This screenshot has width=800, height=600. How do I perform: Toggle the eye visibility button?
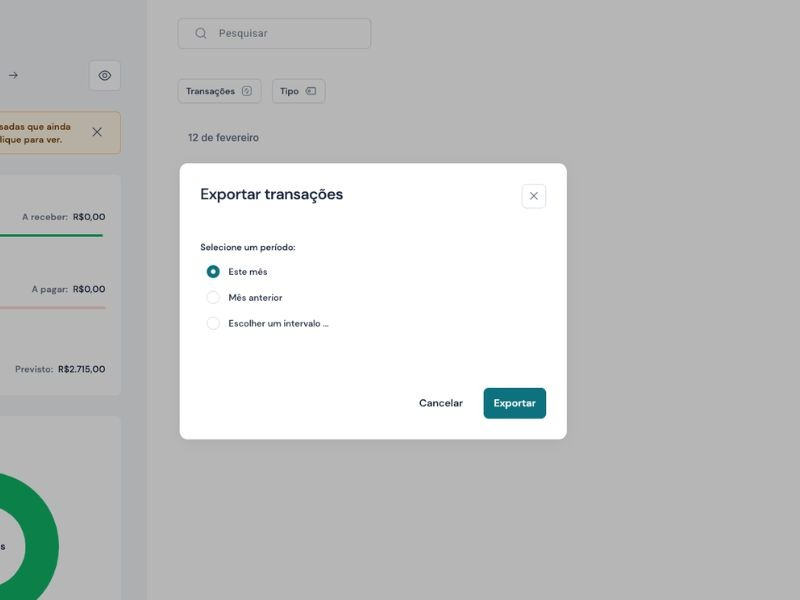point(105,75)
